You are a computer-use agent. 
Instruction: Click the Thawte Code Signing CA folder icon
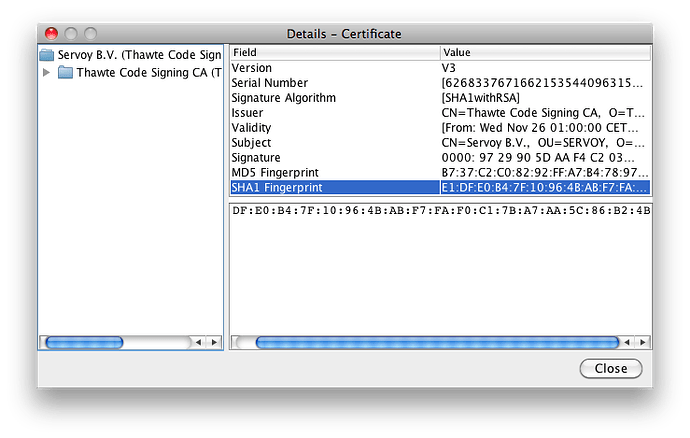coord(65,72)
